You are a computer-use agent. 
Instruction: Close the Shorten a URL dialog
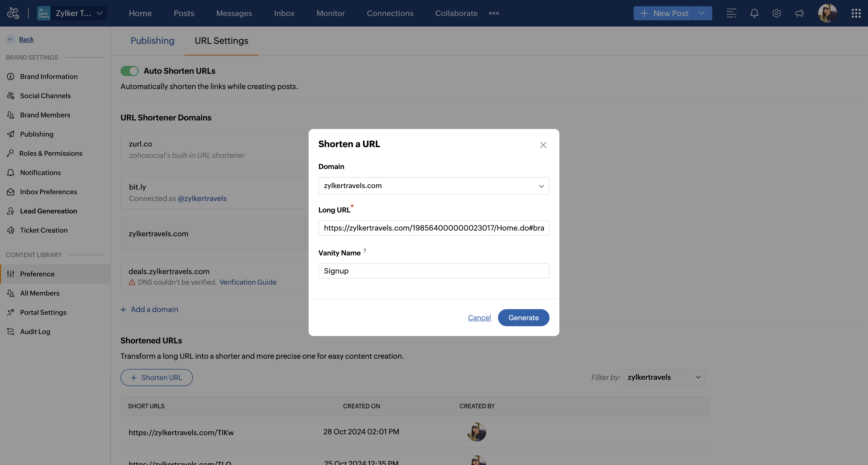(x=543, y=145)
